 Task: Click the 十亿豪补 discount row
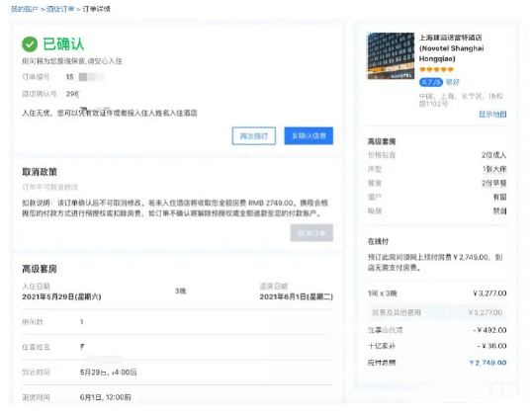point(437,346)
